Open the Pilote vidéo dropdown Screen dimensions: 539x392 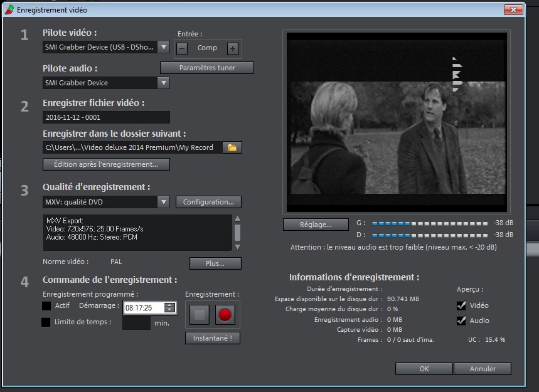point(164,47)
